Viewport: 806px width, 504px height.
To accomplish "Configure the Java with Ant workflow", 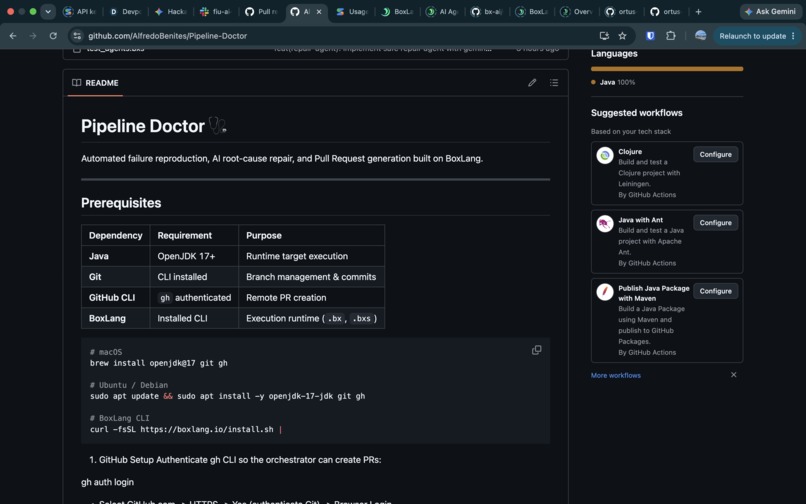I will tap(715, 223).
